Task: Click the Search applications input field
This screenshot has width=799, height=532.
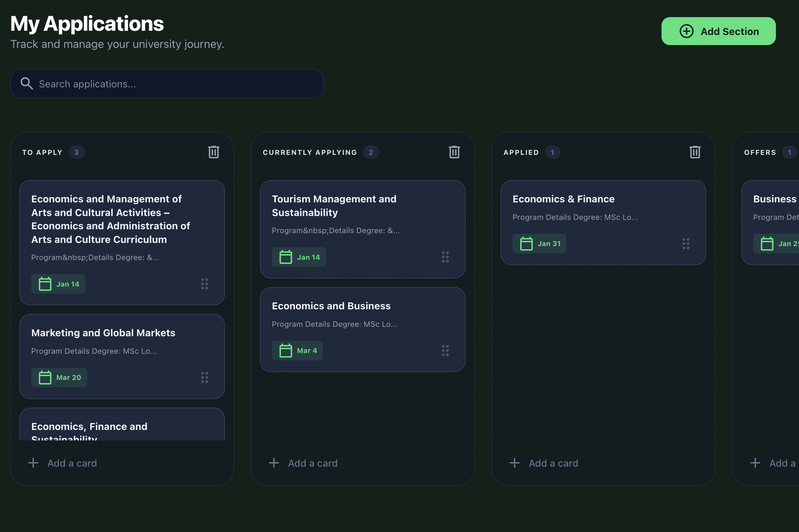Action: click(167, 84)
